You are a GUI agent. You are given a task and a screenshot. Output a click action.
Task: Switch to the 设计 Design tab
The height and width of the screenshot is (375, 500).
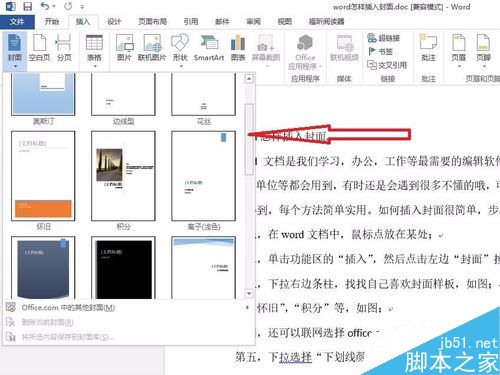click(x=114, y=22)
